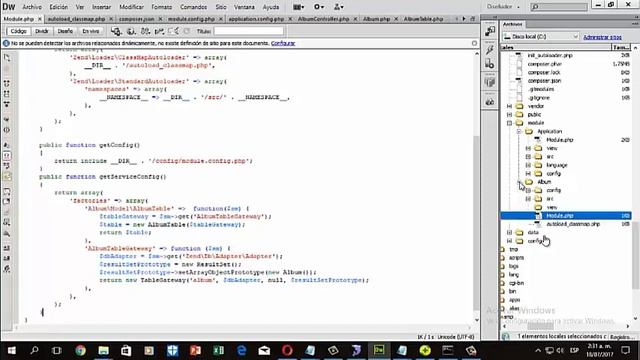Open Chrome from the taskbar
This screenshot has width=640, height=360.
click(x=80, y=350)
